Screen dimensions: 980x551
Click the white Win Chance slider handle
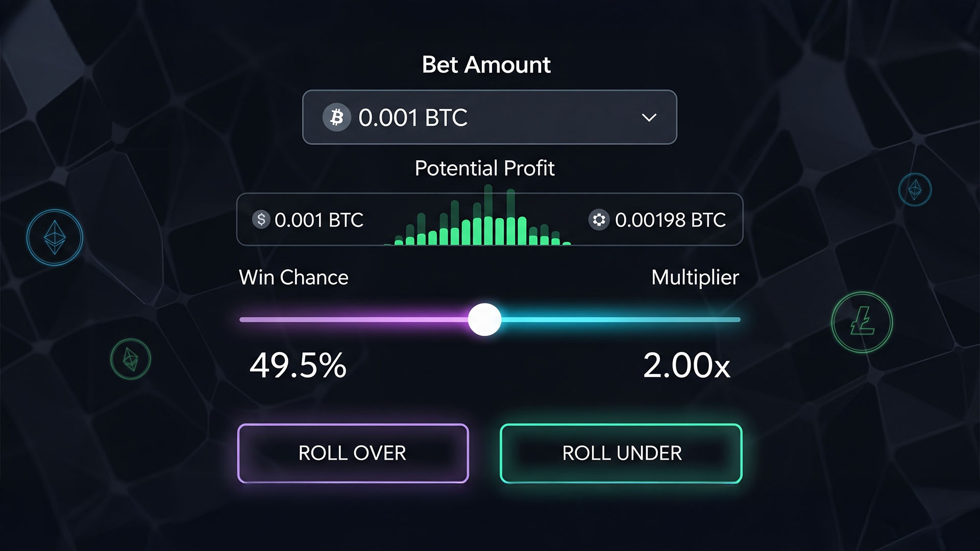(x=484, y=320)
